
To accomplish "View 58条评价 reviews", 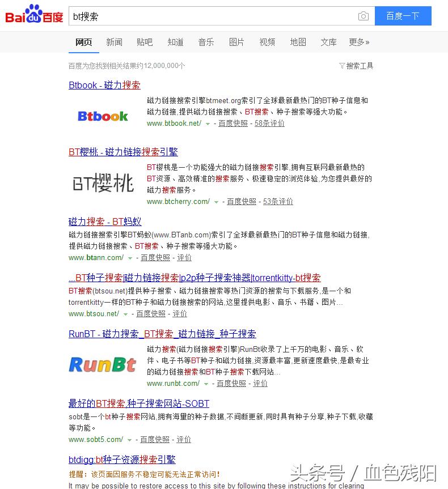I will (269, 123).
